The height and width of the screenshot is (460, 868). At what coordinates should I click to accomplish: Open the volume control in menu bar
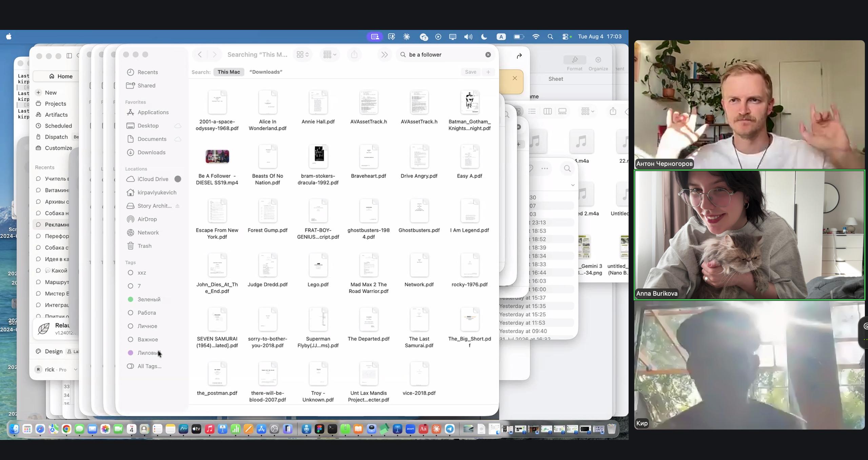pyautogui.click(x=468, y=37)
